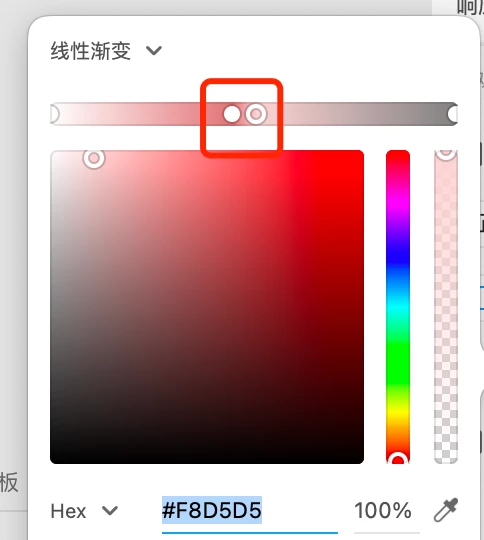Click the hue slider handle at the bottom
484x540 pixels.
(x=398, y=459)
